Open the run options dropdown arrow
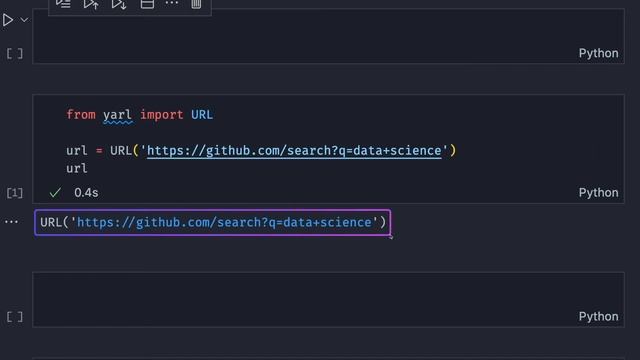The height and width of the screenshot is (360, 640). tap(24, 20)
